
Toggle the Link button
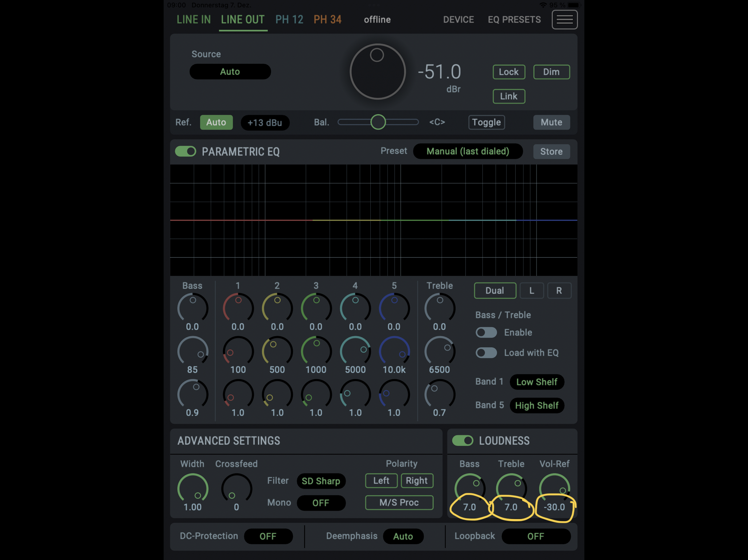point(509,96)
